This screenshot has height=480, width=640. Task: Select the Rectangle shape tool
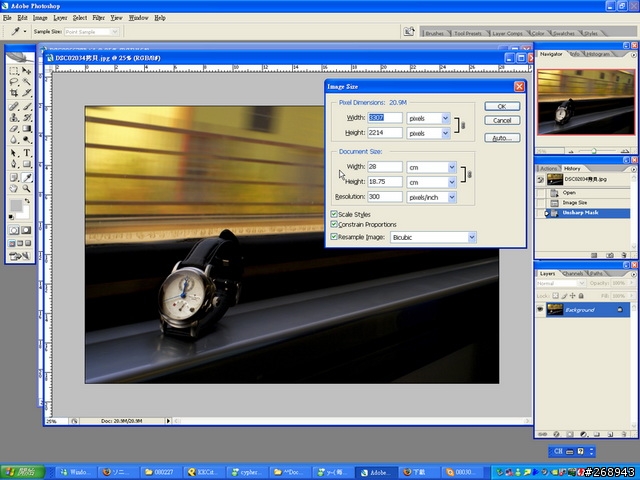tap(27, 164)
